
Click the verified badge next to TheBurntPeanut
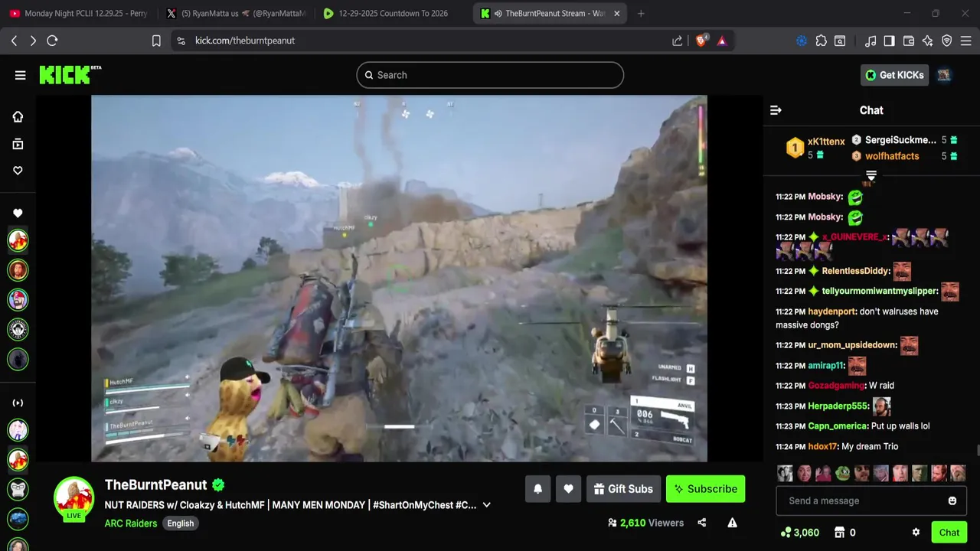pos(218,484)
